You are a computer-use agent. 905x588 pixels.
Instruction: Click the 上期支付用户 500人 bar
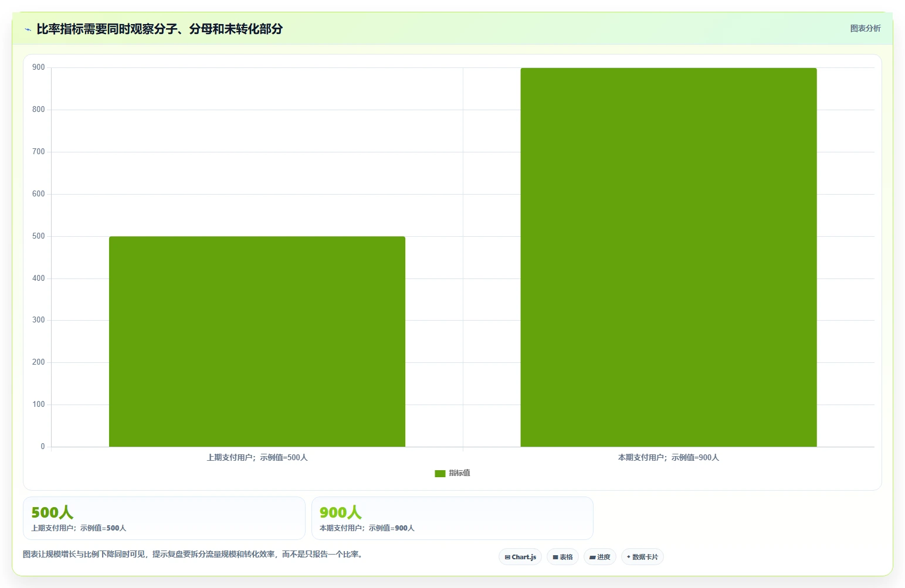(x=257, y=341)
